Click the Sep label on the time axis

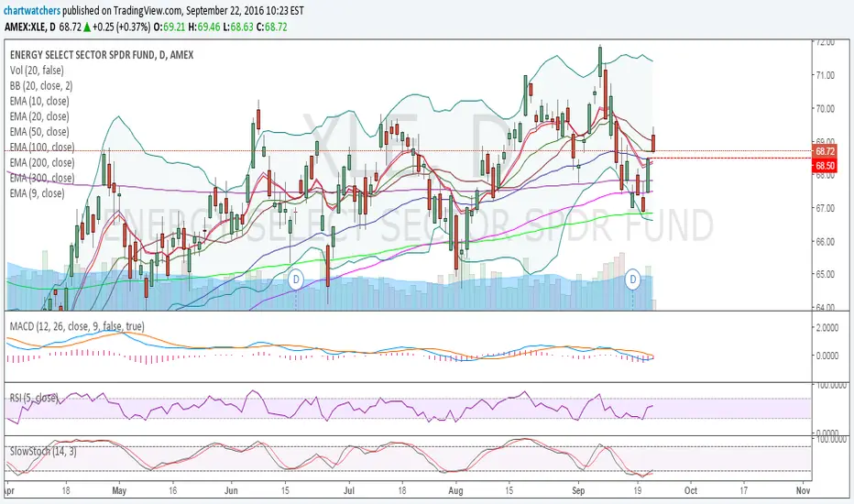[578, 490]
